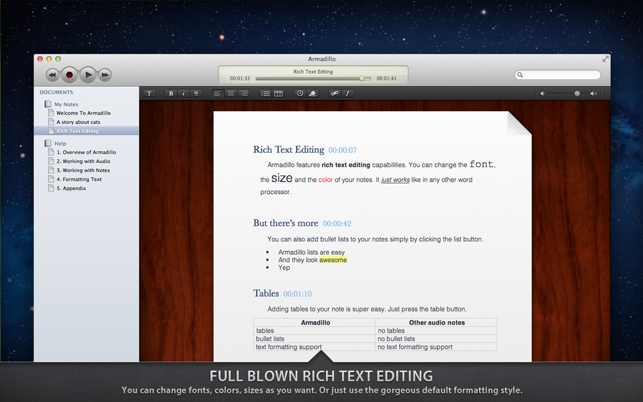Toggle bold formatting
The image size is (643, 402).
(x=171, y=94)
